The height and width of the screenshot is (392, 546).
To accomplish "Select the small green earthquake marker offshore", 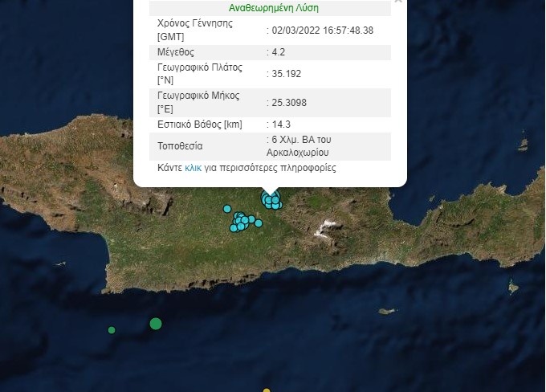I will 112,330.
